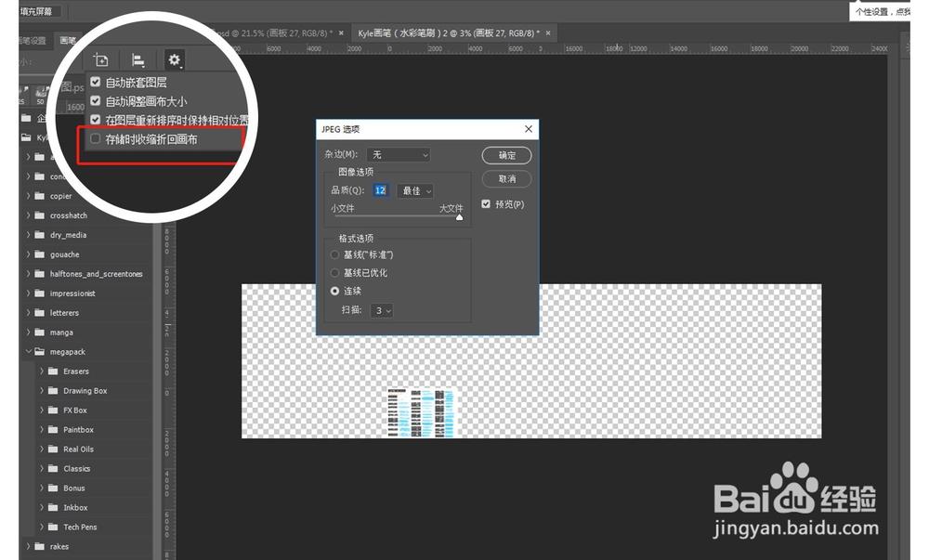Close the Kyle画笔 document tab
Image resolution: width=929 pixels, height=560 pixels.
pos(548,33)
